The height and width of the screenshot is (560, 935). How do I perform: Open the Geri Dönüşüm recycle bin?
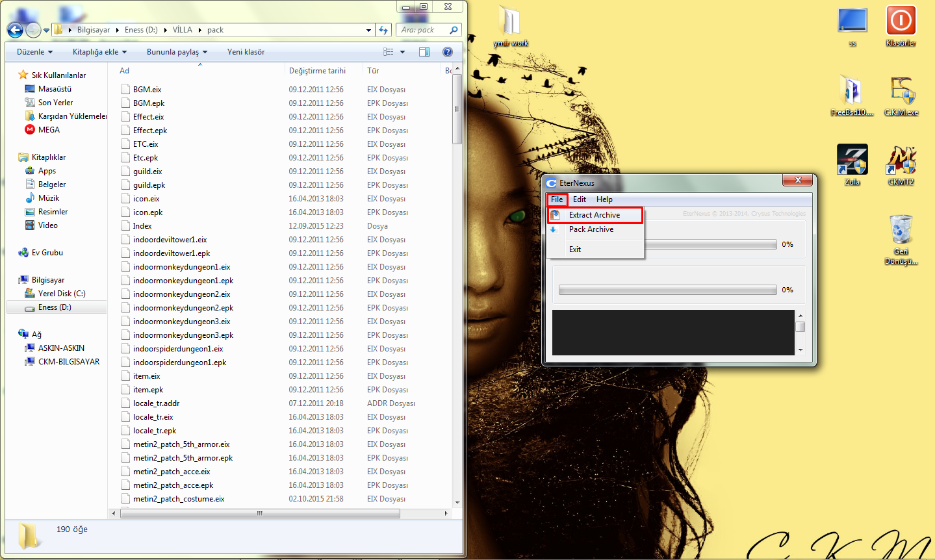901,240
